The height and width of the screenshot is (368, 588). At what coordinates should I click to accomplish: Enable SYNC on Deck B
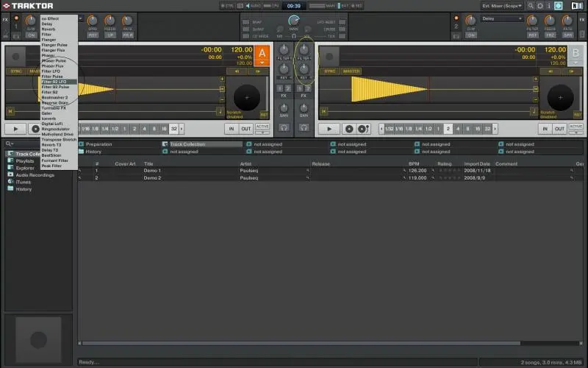pyautogui.click(x=329, y=71)
